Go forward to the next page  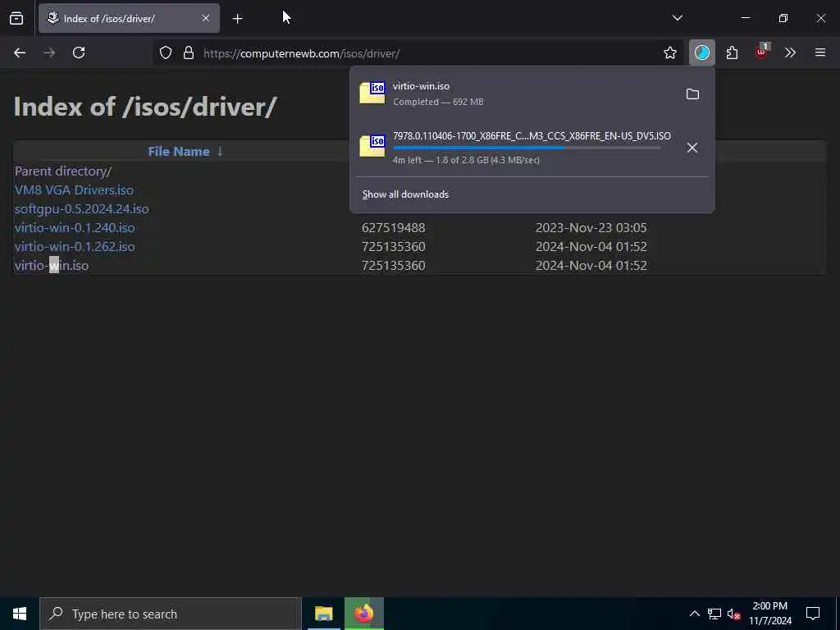[49, 52]
